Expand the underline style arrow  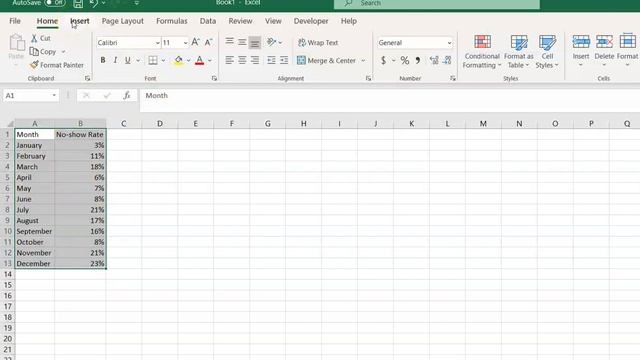point(138,60)
